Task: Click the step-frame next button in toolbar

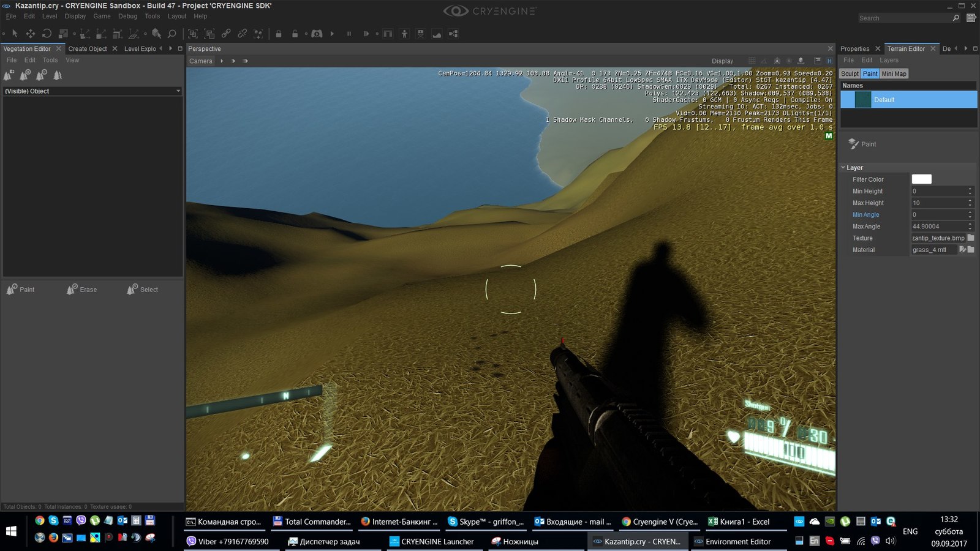Action: pyautogui.click(x=366, y=34)
